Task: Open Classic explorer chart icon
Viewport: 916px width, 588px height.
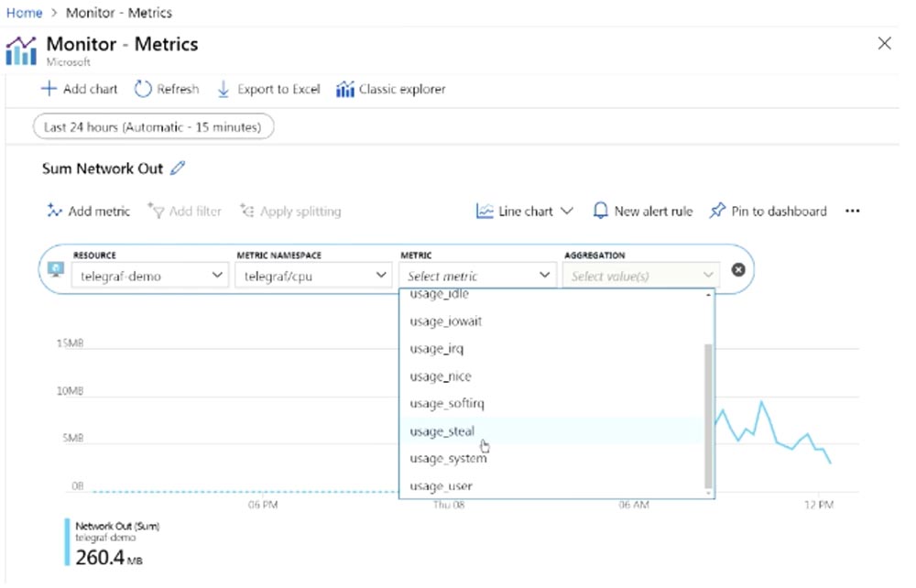Action: (x=344, y=90)
